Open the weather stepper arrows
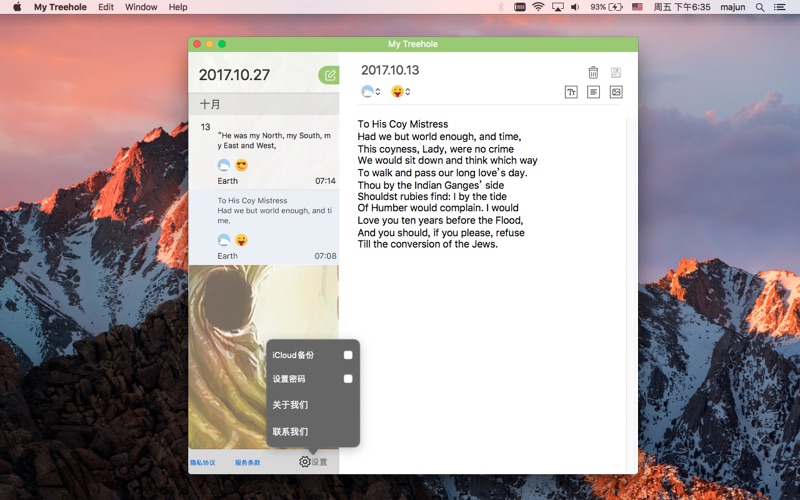This screenshot has height=500, width=800. (x=378, y=91)
